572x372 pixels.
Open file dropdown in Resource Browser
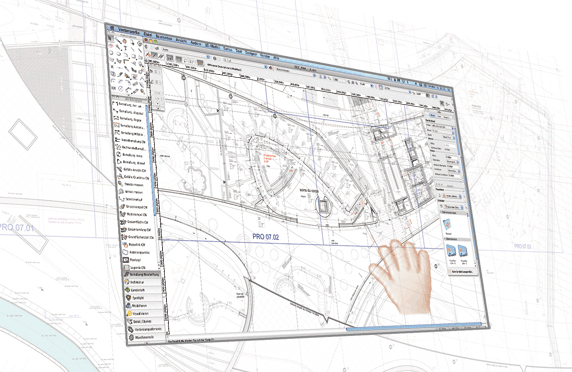point(451,197)
